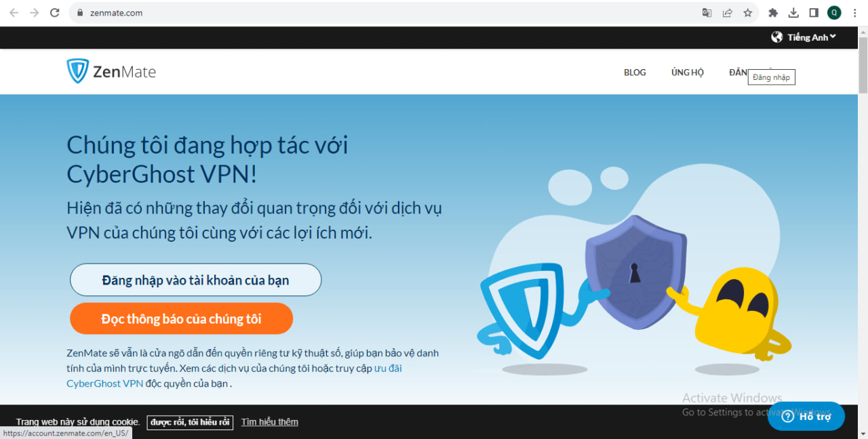868x439 pixels.
Task: Expand the Tiếng Anh language dropdown
Action: (804, 37)
